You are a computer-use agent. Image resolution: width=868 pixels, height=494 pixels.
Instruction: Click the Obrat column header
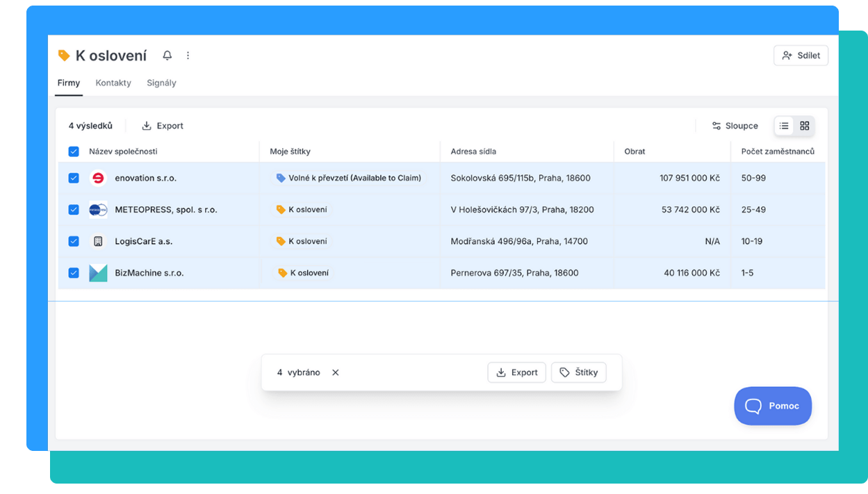point(634,151)
